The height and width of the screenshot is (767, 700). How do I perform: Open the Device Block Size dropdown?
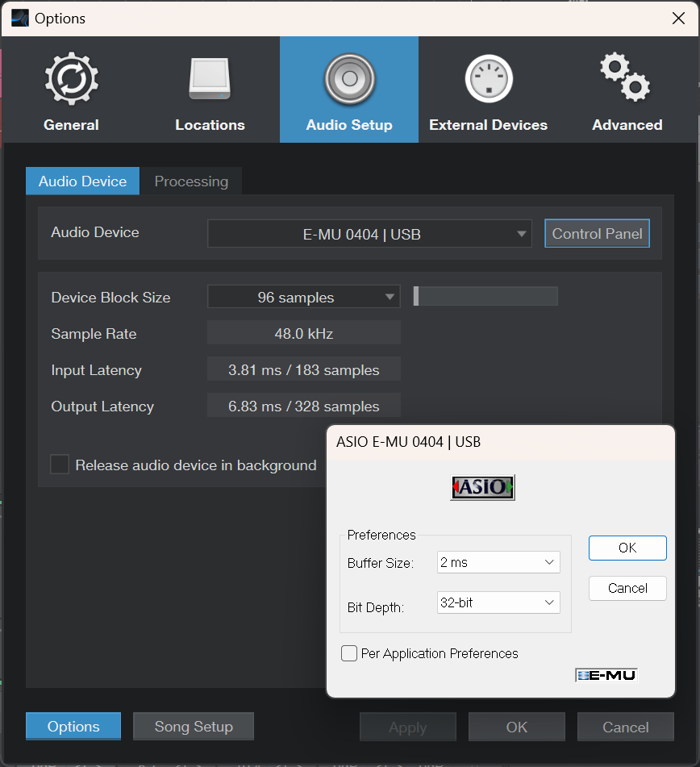(x=304, y=297)
